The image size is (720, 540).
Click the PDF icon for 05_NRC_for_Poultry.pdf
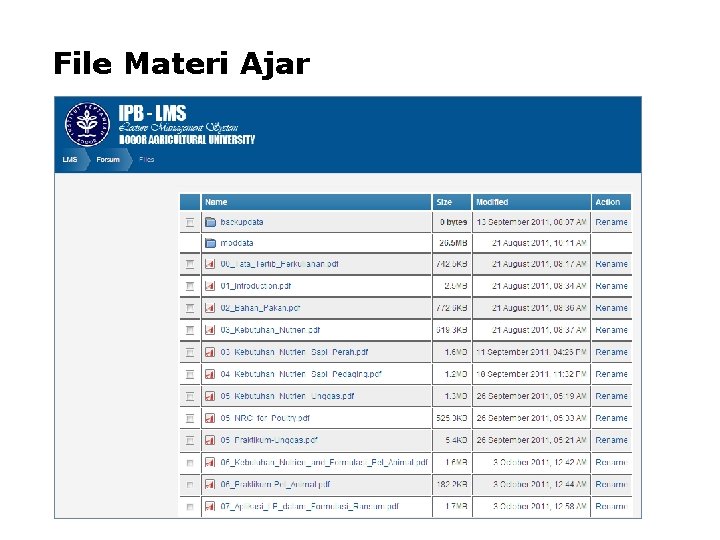[210, 418]
